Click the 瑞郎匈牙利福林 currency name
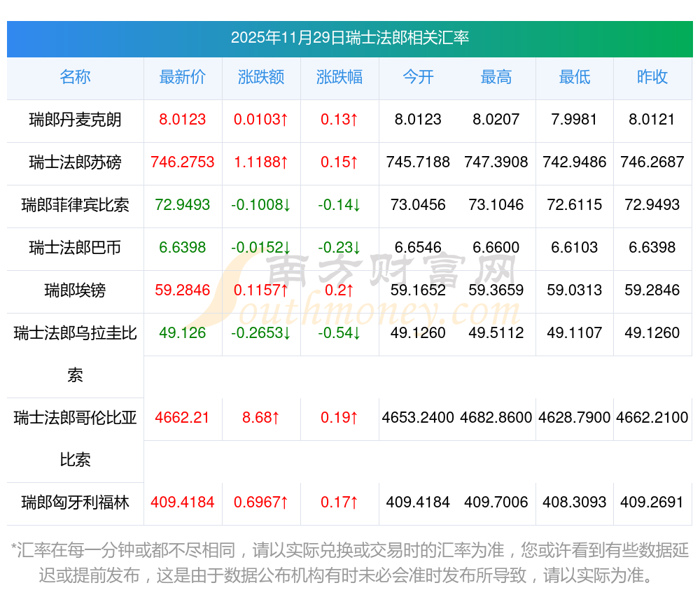This screenshot has height=597, width=700. (75, 503)
